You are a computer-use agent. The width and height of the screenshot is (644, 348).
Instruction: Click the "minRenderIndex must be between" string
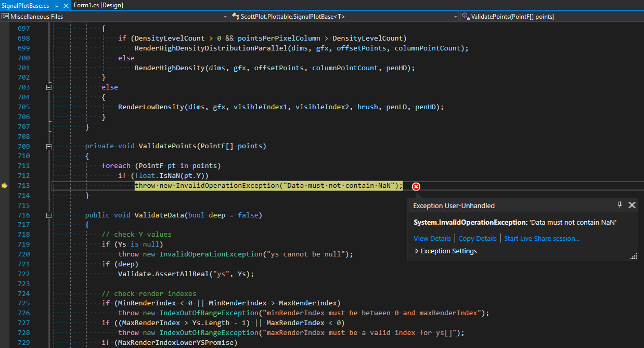371,313
